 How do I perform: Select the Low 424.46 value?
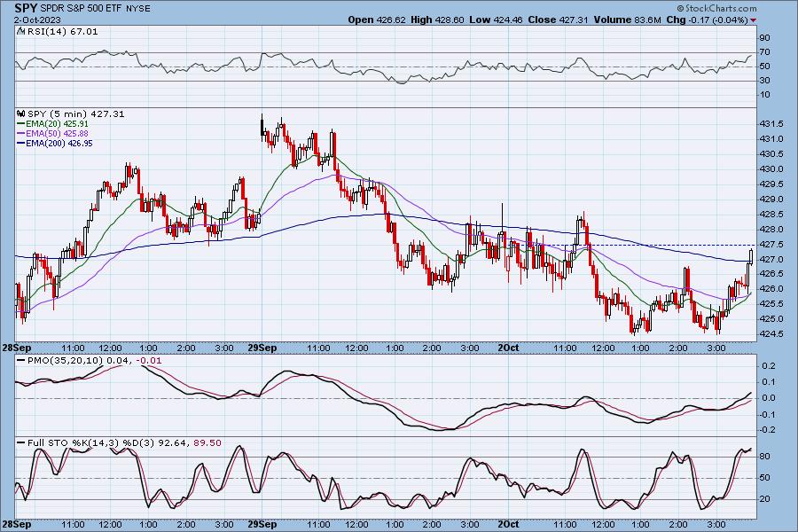tap(496, 20)
